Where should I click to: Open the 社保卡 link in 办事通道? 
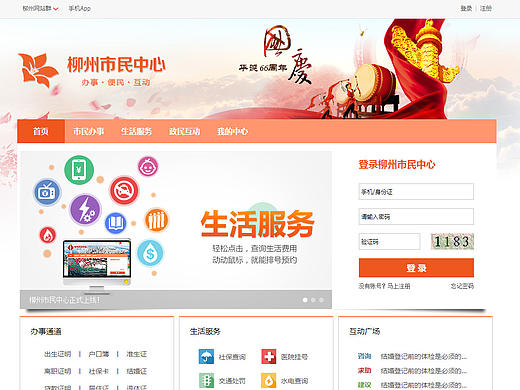click(x=99, y=371)
